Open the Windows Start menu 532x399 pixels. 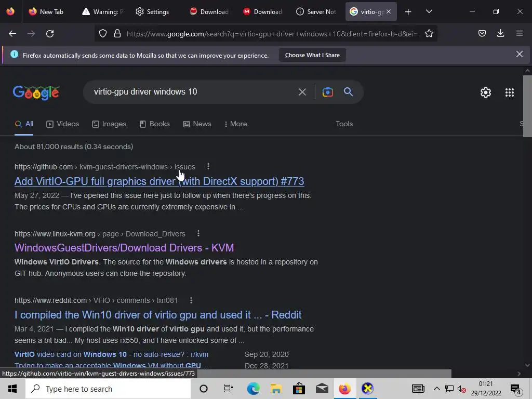12,389
